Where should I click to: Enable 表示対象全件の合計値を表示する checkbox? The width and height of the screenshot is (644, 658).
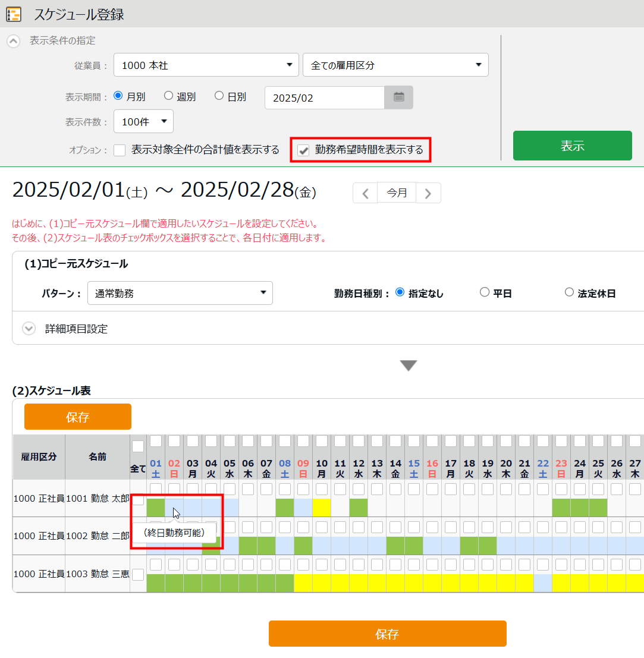pos(120,150)
